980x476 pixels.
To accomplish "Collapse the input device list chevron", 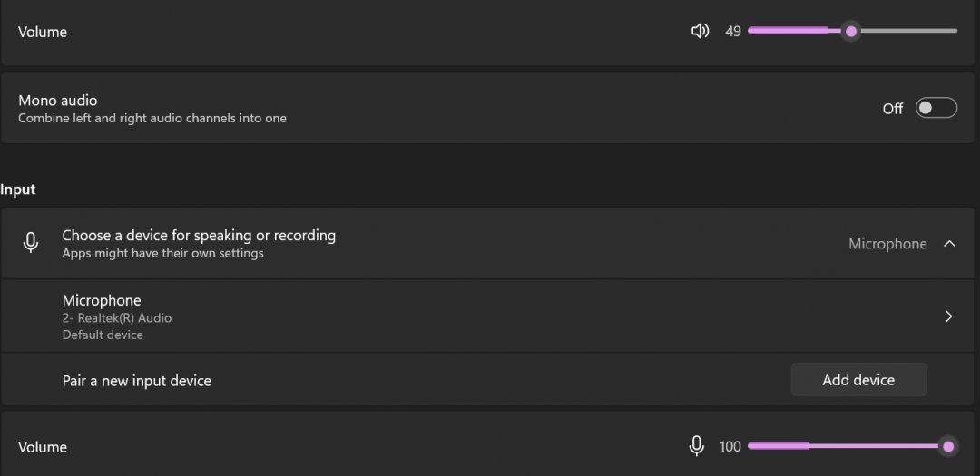I will [949, 244].
